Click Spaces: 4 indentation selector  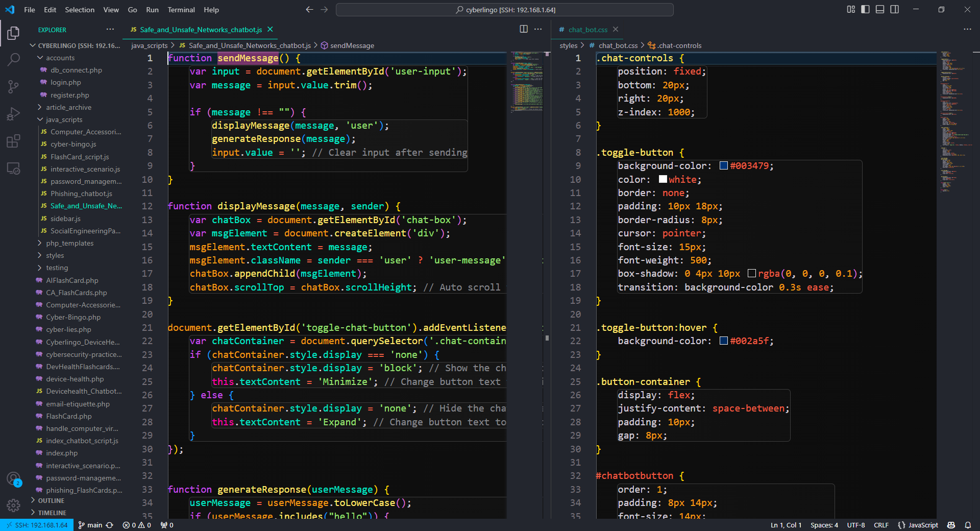click(824, 525)
